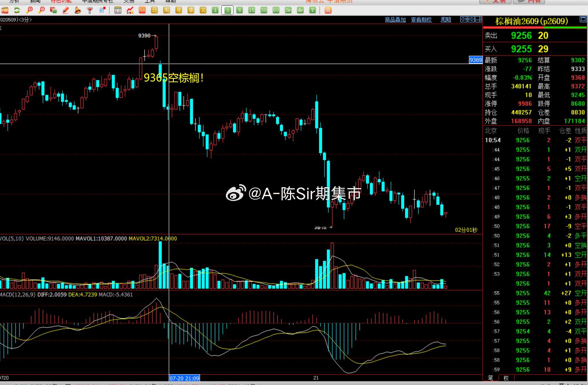Click the 卖出 price 9256
Viewport: 588px width, 385px height.
pos(521,36)
